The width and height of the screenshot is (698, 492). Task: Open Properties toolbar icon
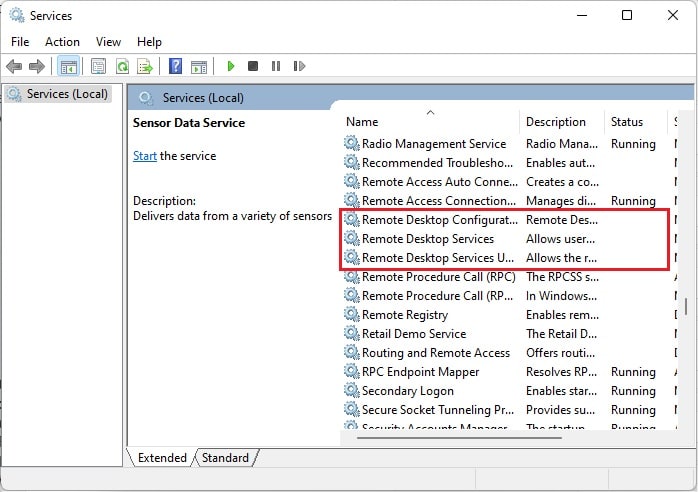click(98, 67)
